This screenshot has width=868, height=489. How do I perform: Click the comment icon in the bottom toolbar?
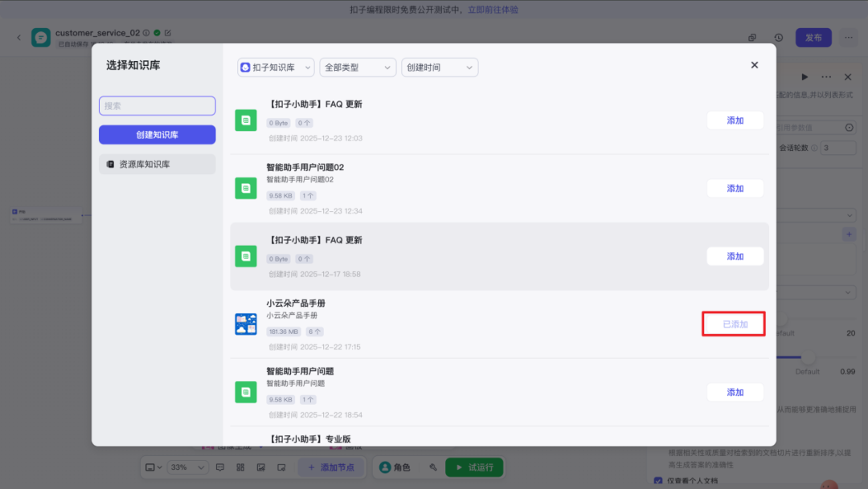coord(220,467)
